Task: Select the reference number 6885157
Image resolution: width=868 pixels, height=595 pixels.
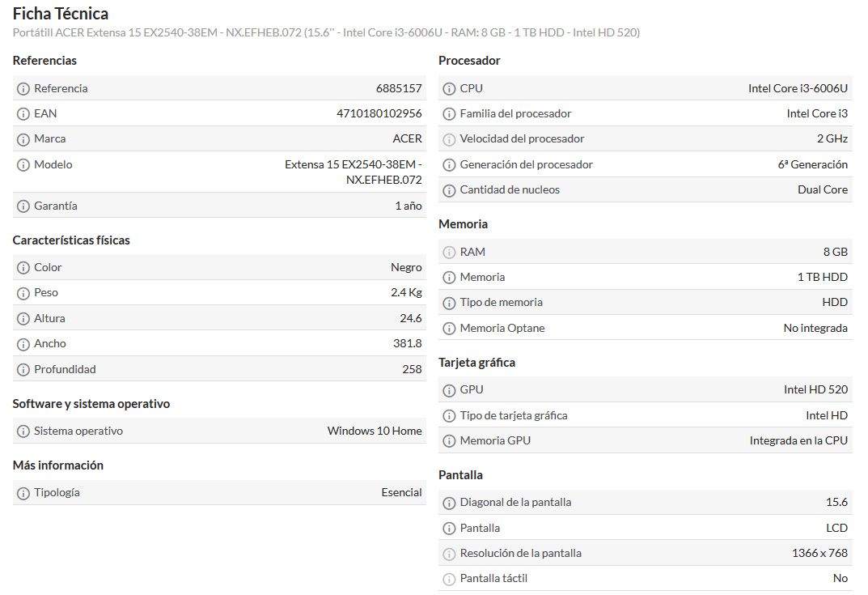Action: pos(399,88)
